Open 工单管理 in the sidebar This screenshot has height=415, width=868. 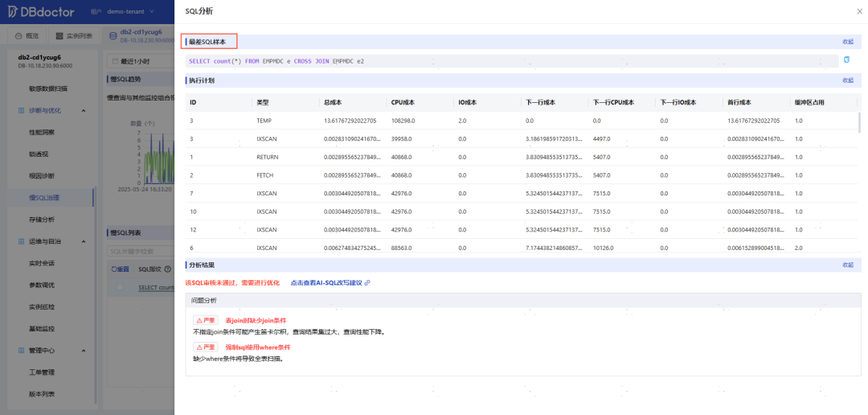(42, 372)
